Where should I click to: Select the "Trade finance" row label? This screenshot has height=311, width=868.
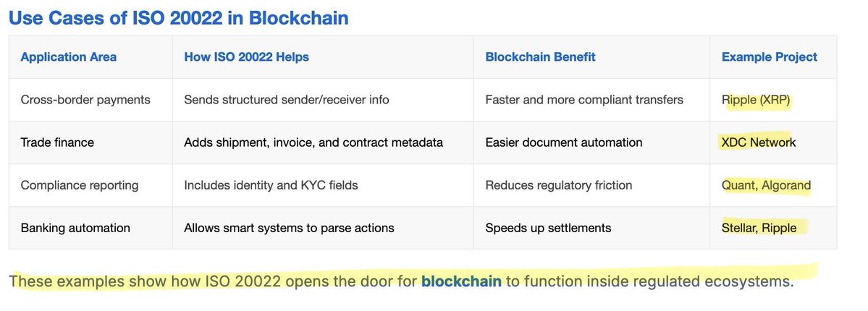tap(58, 142)
